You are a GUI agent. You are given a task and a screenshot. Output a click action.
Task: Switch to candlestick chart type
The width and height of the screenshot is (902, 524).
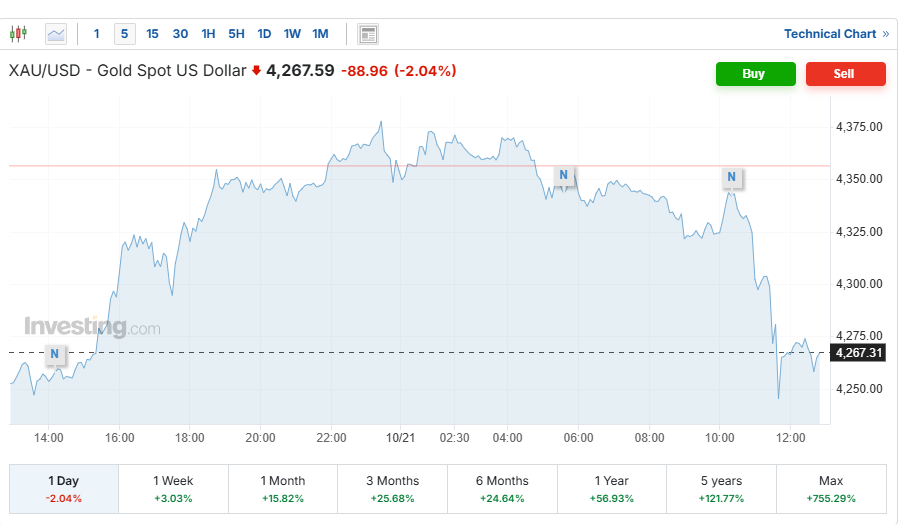coord(18,34)
